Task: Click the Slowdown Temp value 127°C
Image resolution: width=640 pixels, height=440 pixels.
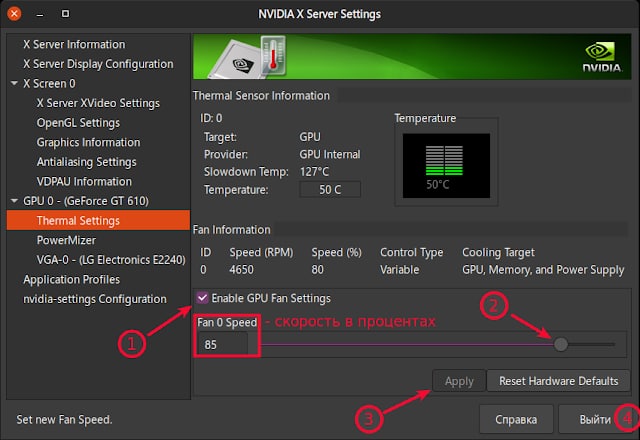Action: 314,172
